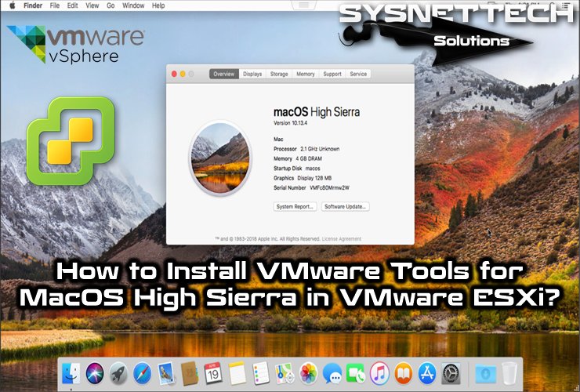The height and width of the screenshot is (392, 580).
Task: Open Launchpad rocket icon
Action: [118, 373]
